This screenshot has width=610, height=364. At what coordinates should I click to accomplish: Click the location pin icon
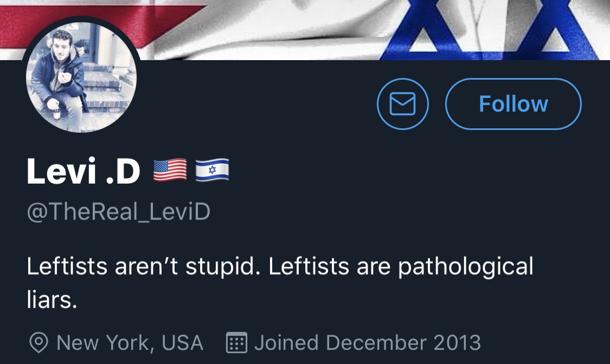(x=38, y=343)
